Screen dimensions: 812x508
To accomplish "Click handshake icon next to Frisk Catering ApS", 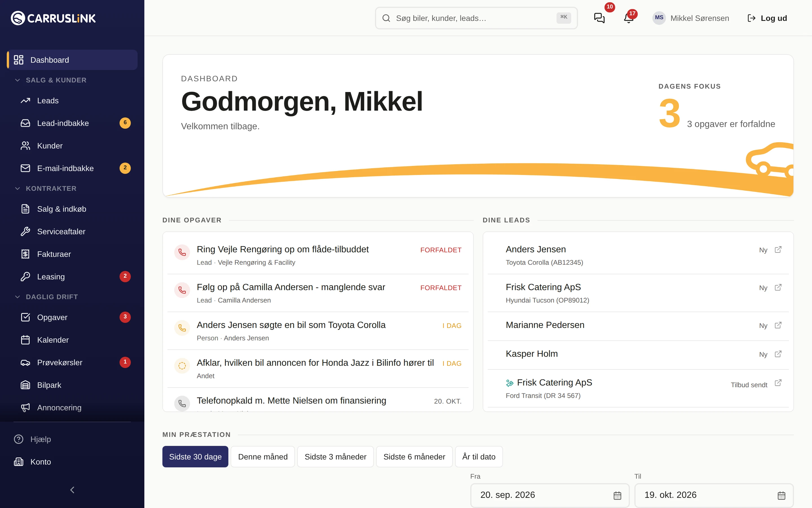I will coord(510,383).
